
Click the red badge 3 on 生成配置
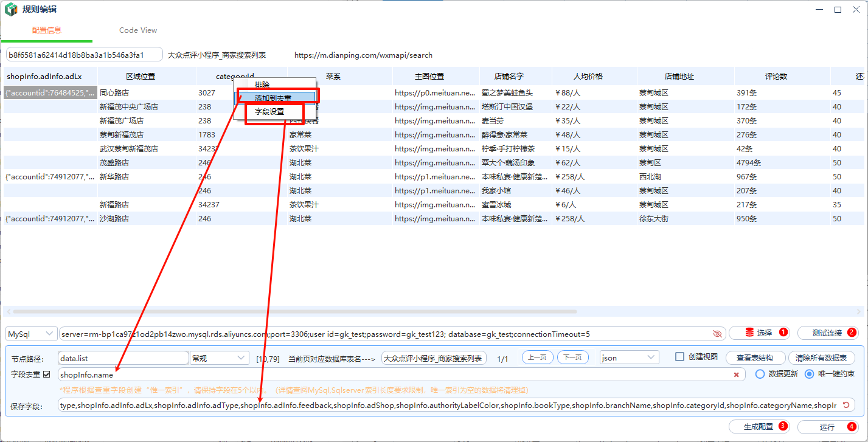pyautogui.click(x=783, y=426)
